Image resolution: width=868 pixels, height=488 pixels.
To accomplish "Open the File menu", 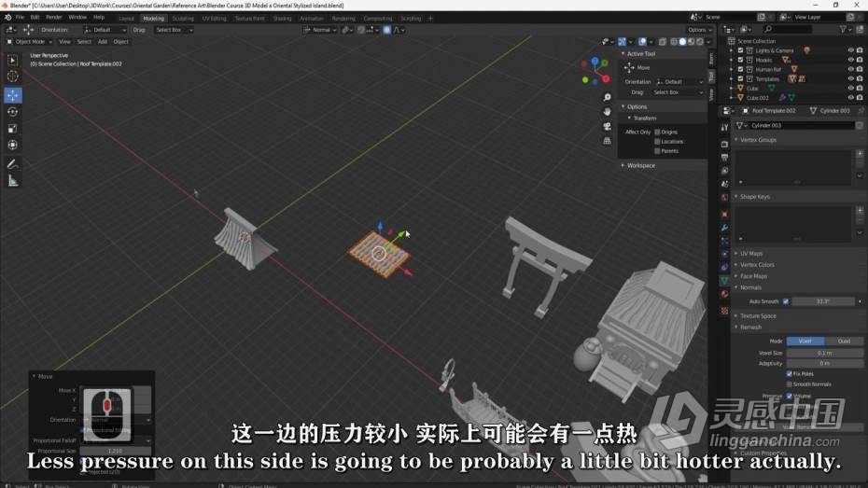I will (20, 18).
